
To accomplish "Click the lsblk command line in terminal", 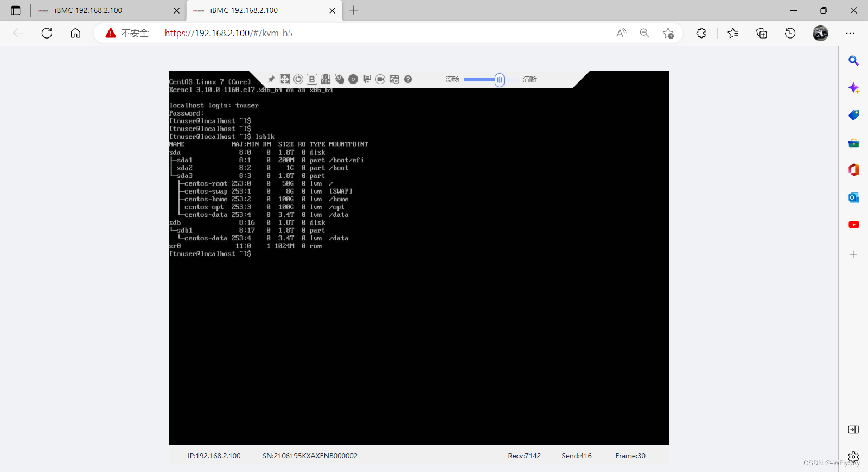I will click(222, 137).
